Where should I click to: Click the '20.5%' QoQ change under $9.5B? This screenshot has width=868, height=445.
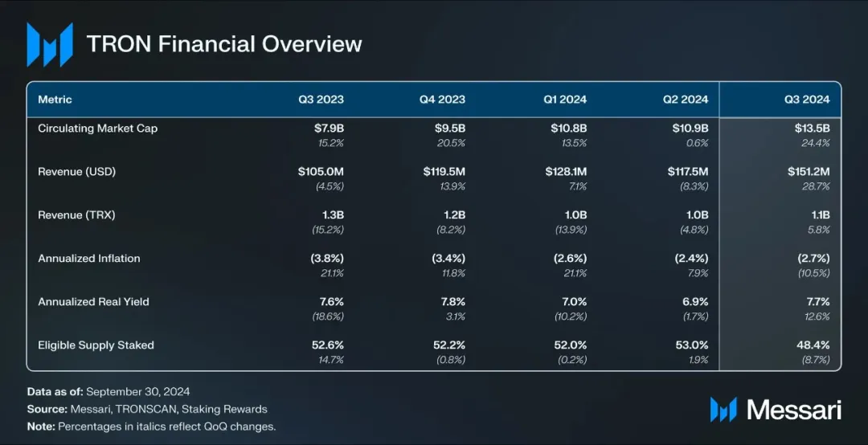451,143
